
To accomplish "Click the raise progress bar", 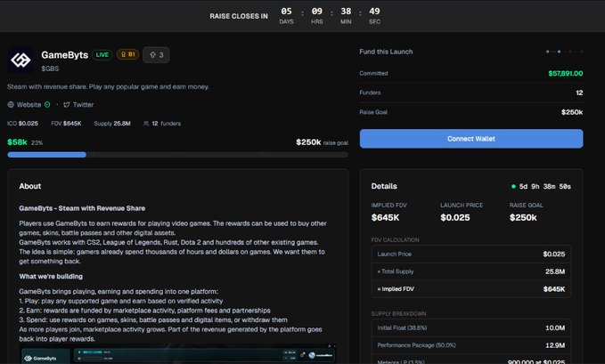I will pyautogui.click(x=178, y=155).
